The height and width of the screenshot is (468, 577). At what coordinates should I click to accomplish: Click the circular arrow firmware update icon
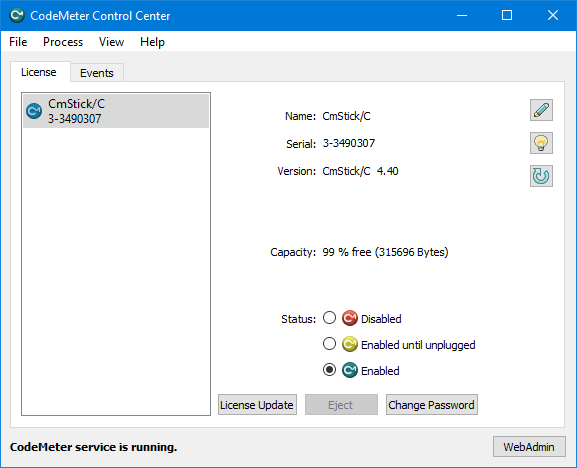pyautogui.click(x=541, y=176)
